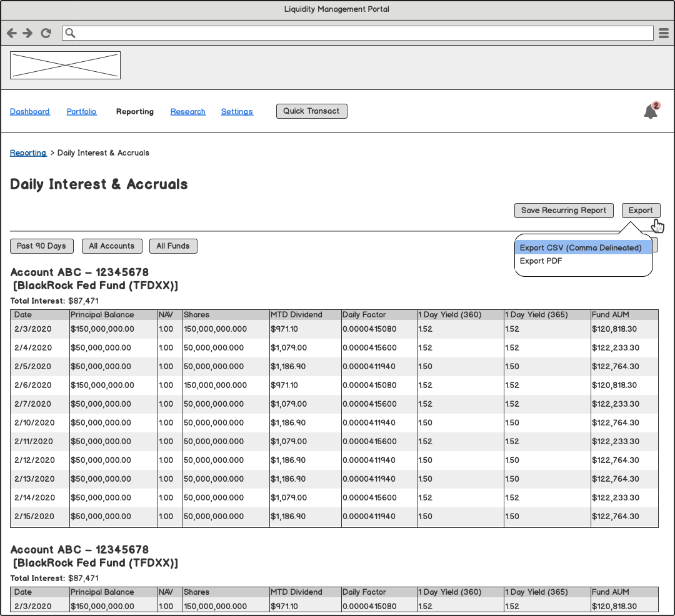The height and width of the screenshot is (616, 675).
Task: Click the logo placeholder image
Action: pyautogui.click(x=66, y=66)
